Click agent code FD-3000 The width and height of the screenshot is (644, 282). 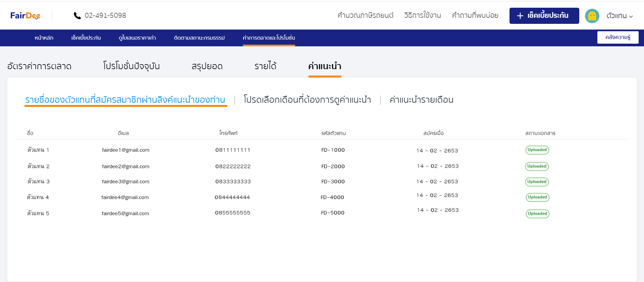point(333,182)
